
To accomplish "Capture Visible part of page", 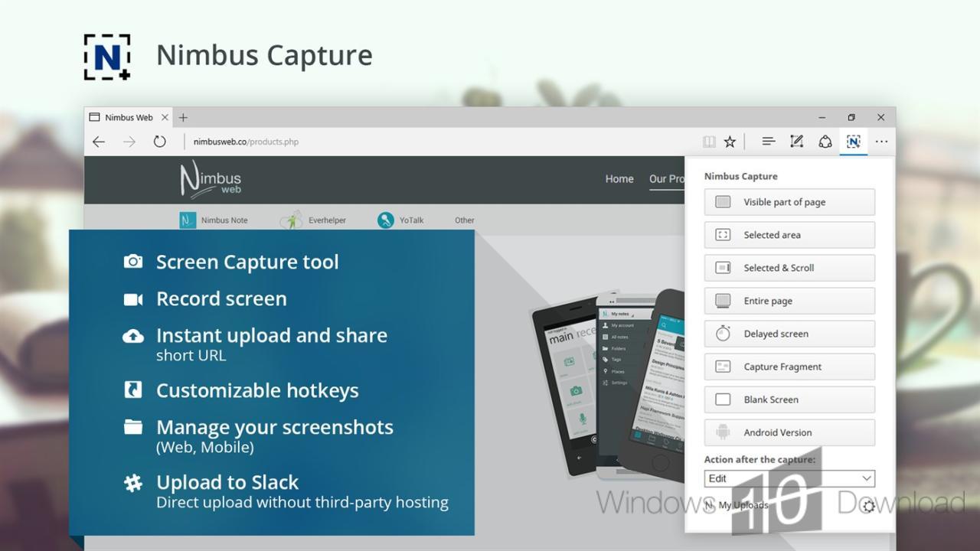I will click(x=789, y=202).
